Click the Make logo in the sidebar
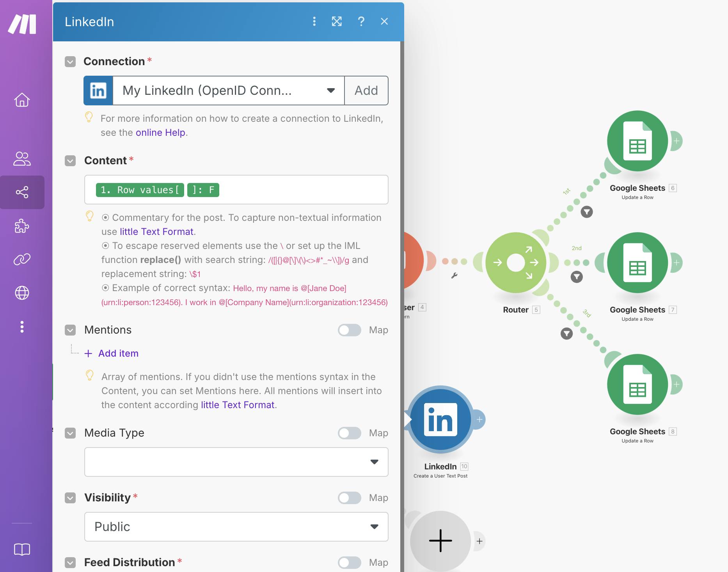Image resolution: width=728 pixels, height=572 pixels. (22, 24)
